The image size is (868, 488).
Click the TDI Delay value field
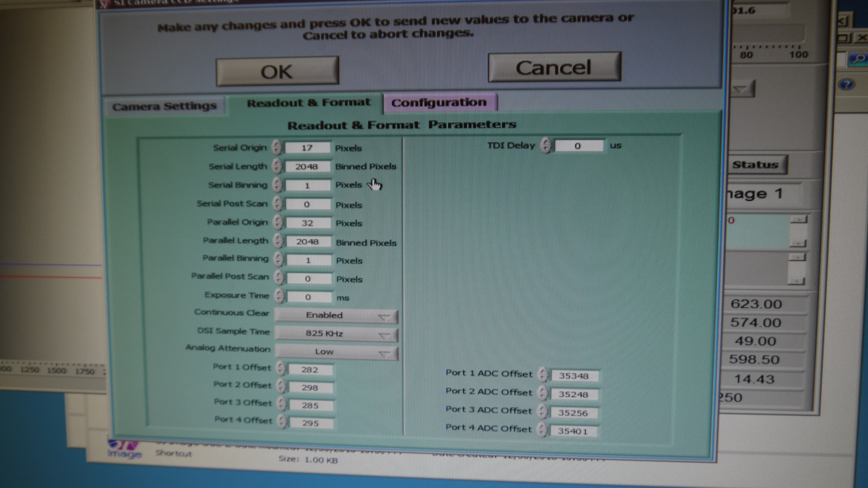click(x=579, y=146)
